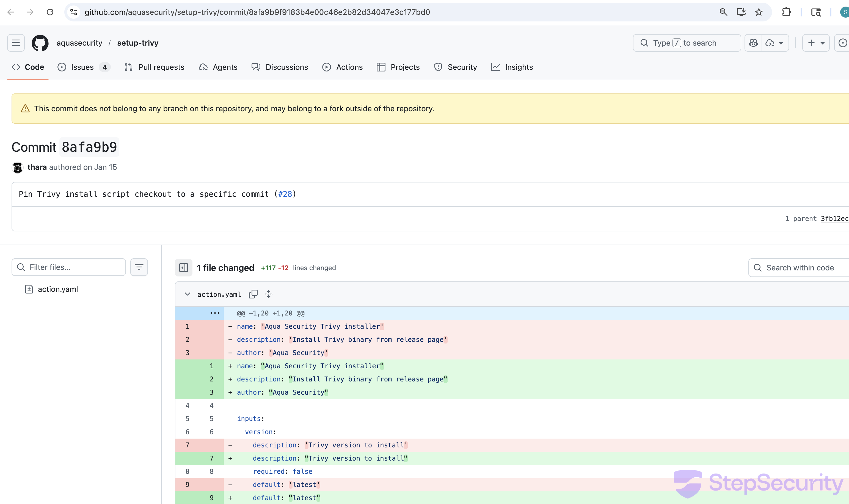Open parent commit 3fb12ec link
The height and width of the screenshot is (504, 849).
[x=834, y=219]
